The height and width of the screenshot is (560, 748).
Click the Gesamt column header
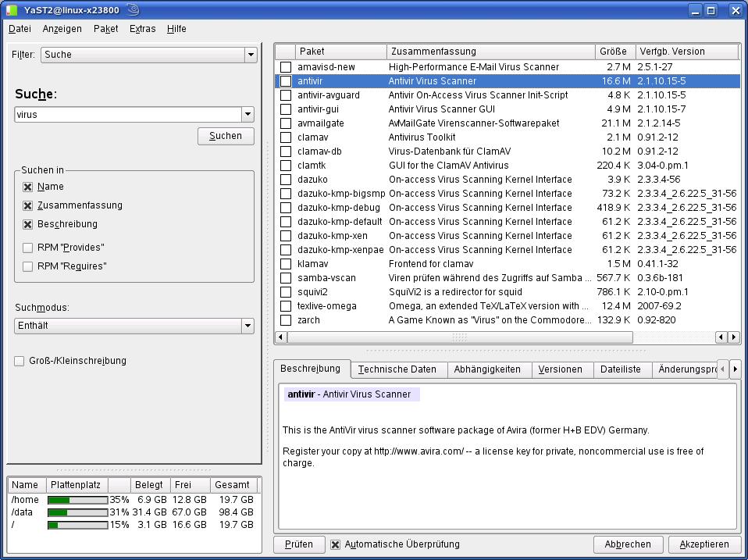(233, 485)
